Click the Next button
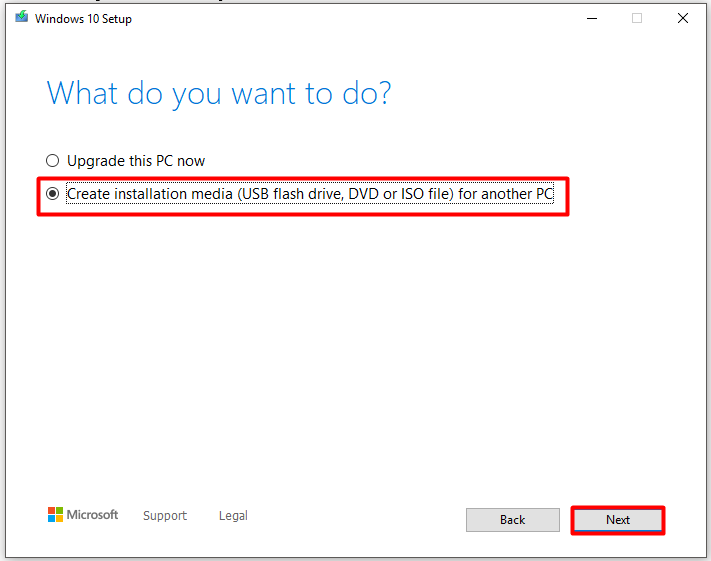 (618, 520)
